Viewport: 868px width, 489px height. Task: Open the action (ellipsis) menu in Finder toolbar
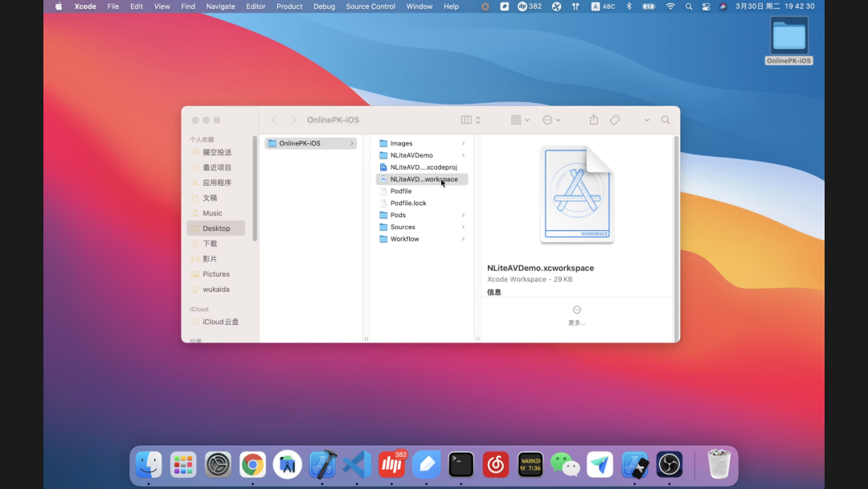551,120
